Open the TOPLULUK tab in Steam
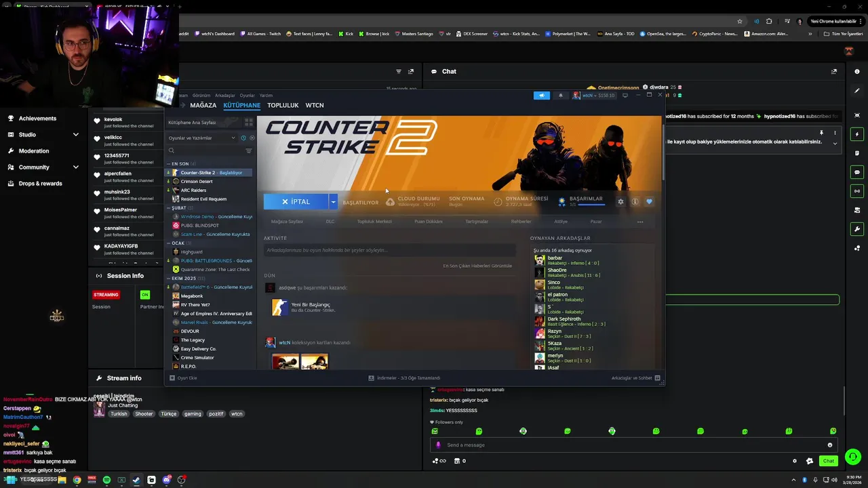 pos(283,105)
